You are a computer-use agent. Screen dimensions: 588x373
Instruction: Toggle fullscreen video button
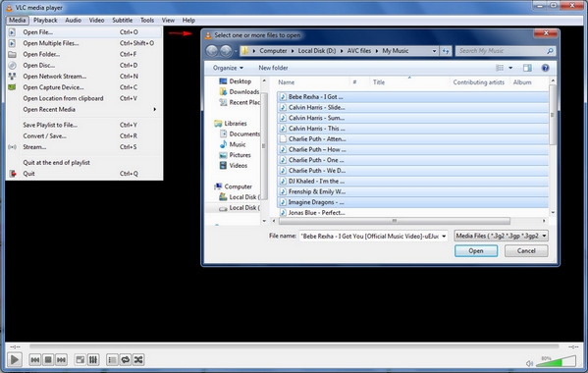(80, 360)
